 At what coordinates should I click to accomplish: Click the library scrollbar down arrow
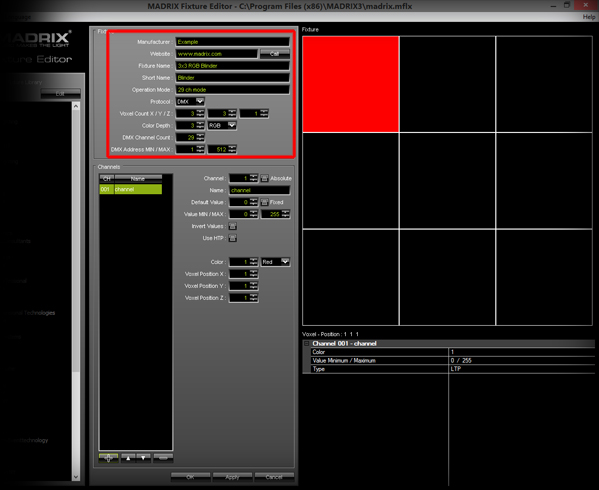[76, 477]
